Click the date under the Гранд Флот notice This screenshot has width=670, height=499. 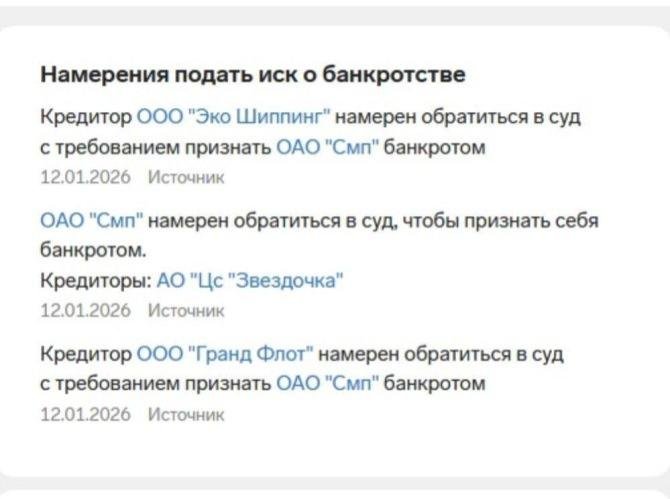(x=85, y=413)
